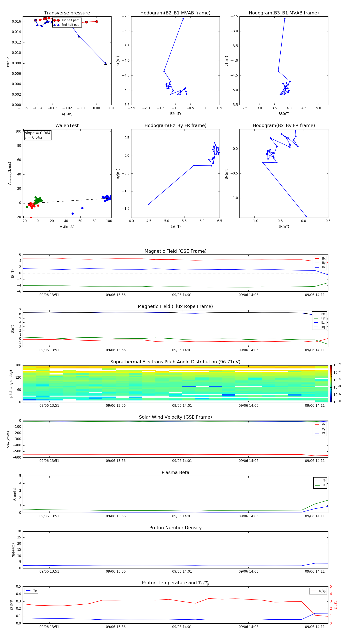Click the 'Te/Tp' legend box in temperature panel
The width and height of the screenshot is (351, 644).
coord(318,591)
